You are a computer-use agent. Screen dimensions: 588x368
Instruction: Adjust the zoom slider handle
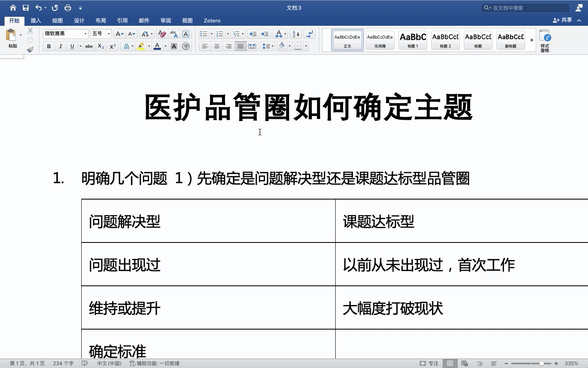[x=541, y=363]
